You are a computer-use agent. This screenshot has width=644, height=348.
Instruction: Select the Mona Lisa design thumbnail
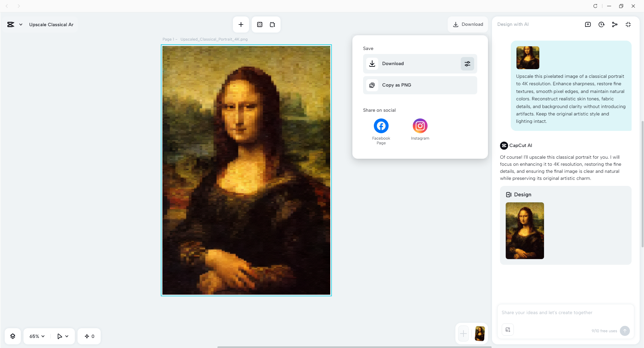525,231
